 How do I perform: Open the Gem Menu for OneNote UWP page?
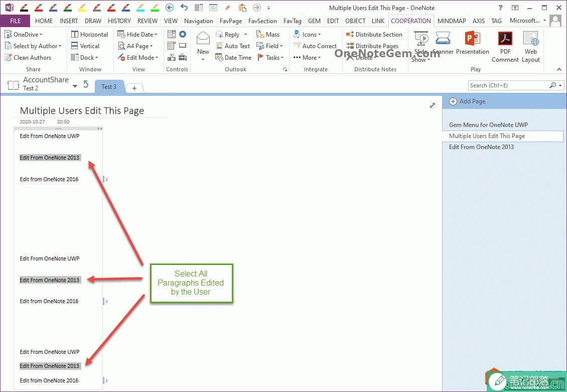(488, 125)
